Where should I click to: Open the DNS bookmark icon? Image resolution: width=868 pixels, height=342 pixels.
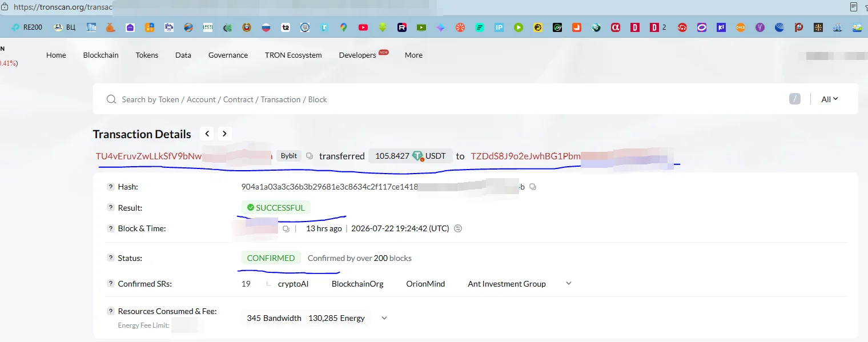[741, 27]
